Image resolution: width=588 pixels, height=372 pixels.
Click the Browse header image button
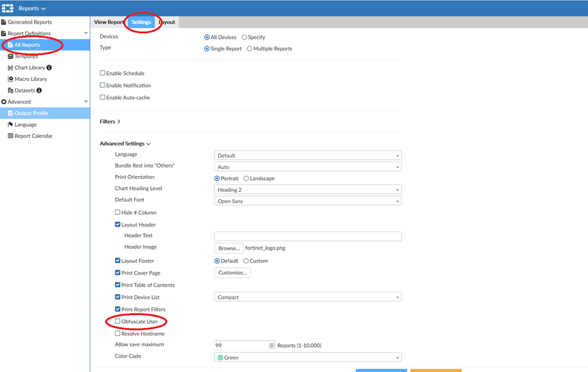pos(229,248)
